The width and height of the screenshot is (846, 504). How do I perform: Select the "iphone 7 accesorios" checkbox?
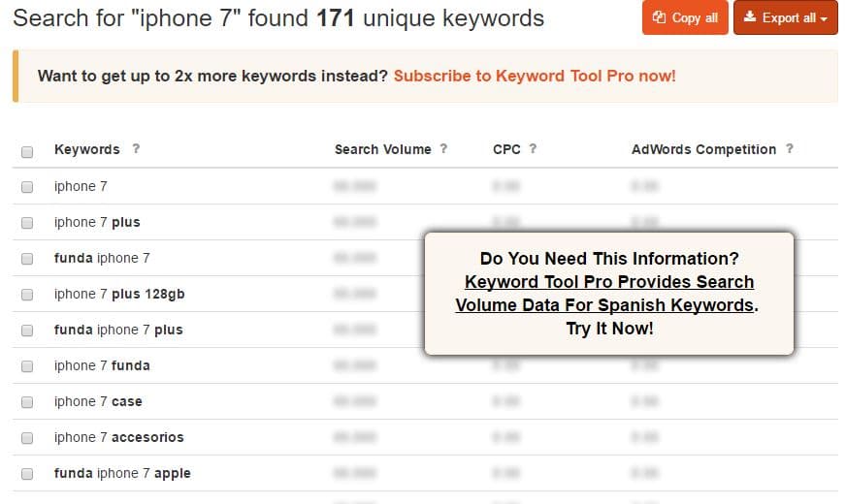[x=27, y=438]
